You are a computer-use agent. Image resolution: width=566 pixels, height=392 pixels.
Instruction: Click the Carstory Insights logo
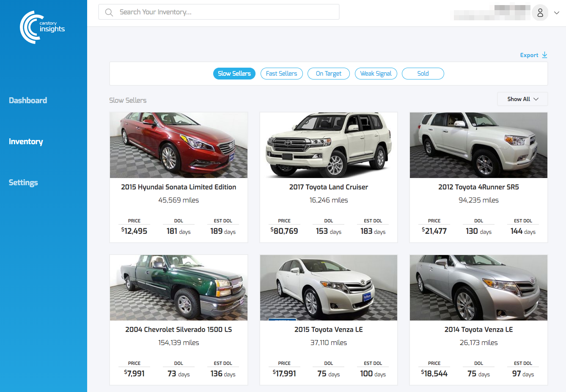coord(42,27)
